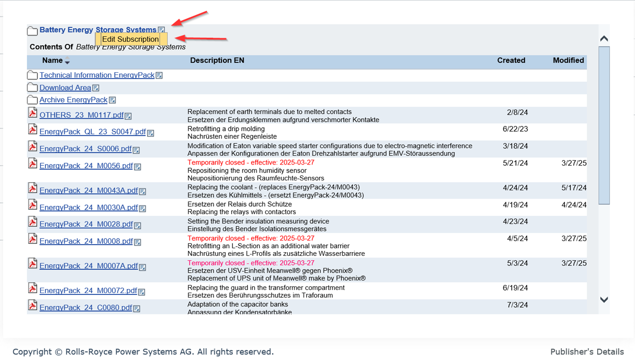Viewport: 635px width, 364px height.
Task: Click created date 2/8/24
Action: point(518,112)
